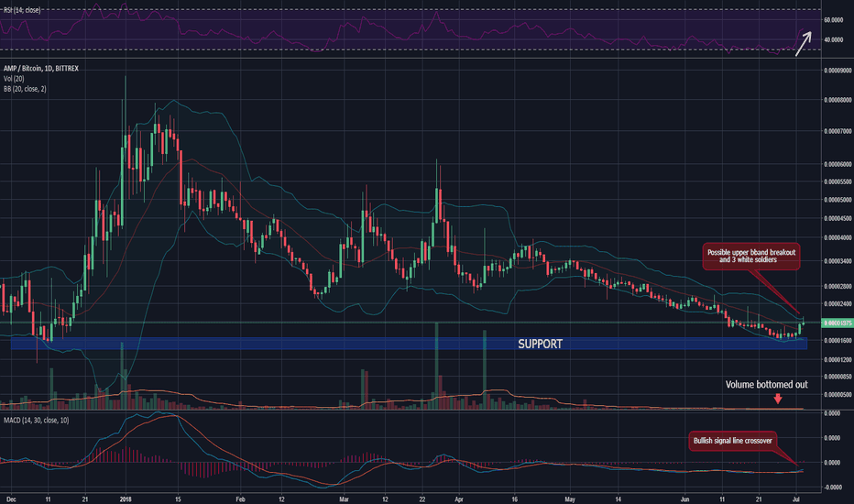Click the 16 date label on time axis
Viewport: 854px width, 504px height.
[514, 499]
